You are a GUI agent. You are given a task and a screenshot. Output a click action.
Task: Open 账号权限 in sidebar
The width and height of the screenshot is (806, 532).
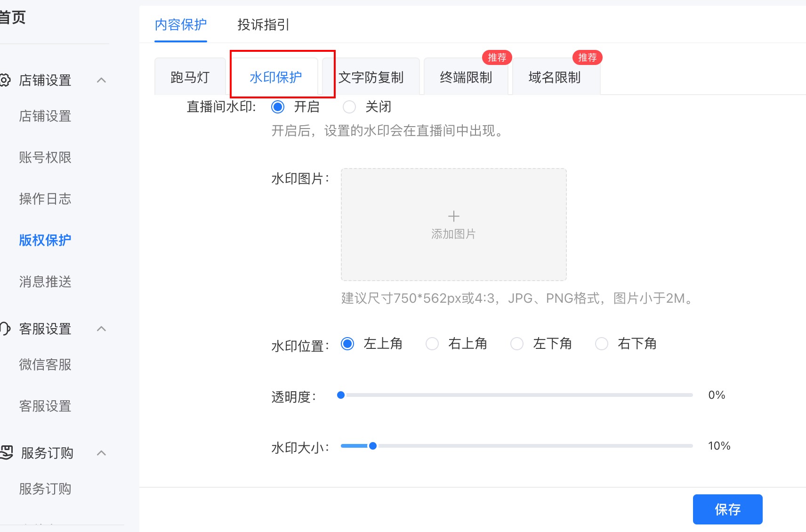click(x=45, y=157)
